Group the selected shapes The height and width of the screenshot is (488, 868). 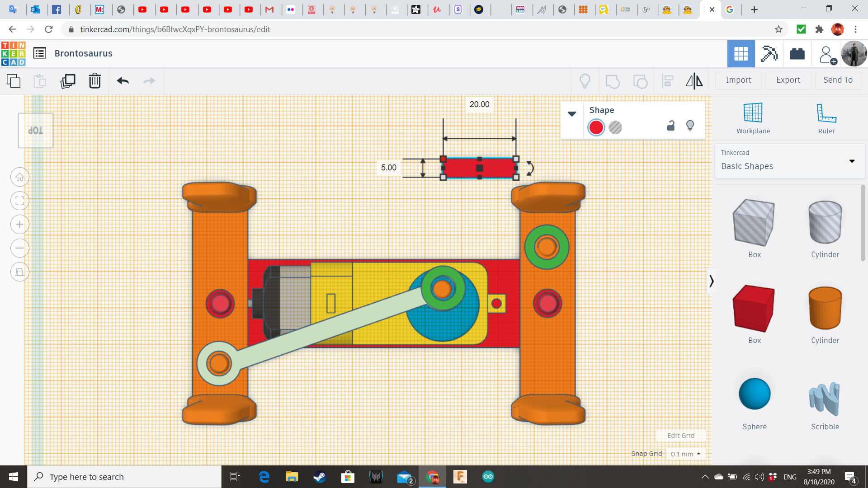[x=613, y=81]
